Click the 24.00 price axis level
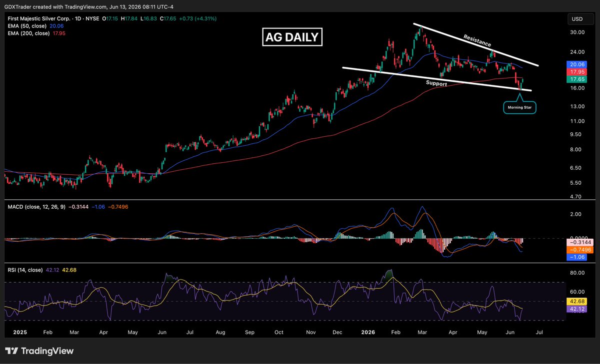600x364 pixels. pyautogui.click(x=578, y=51)
